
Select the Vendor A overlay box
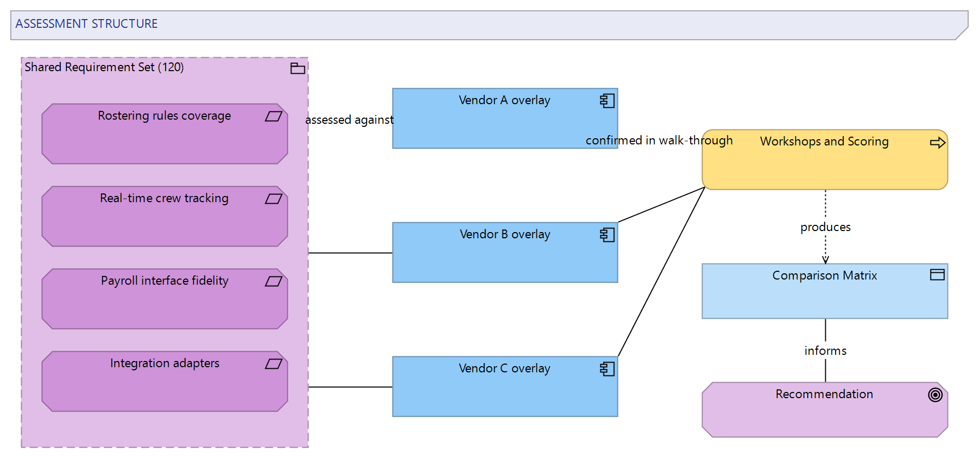coord(505,119)
